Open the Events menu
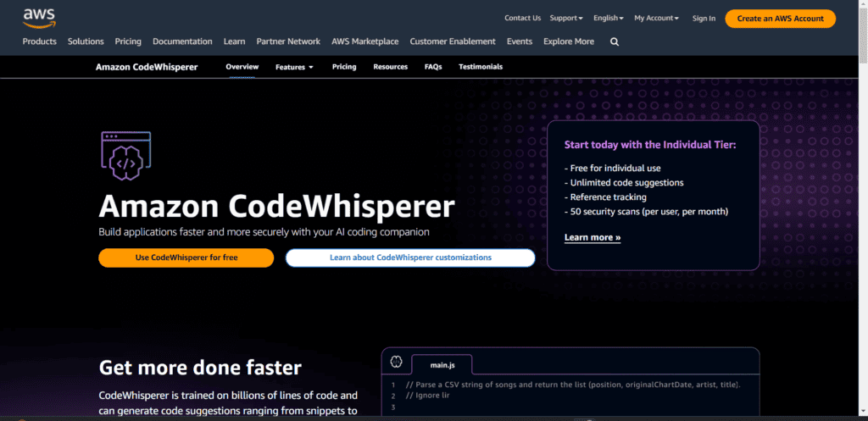Viewport: 868px width, 421px height. [520, 42]
